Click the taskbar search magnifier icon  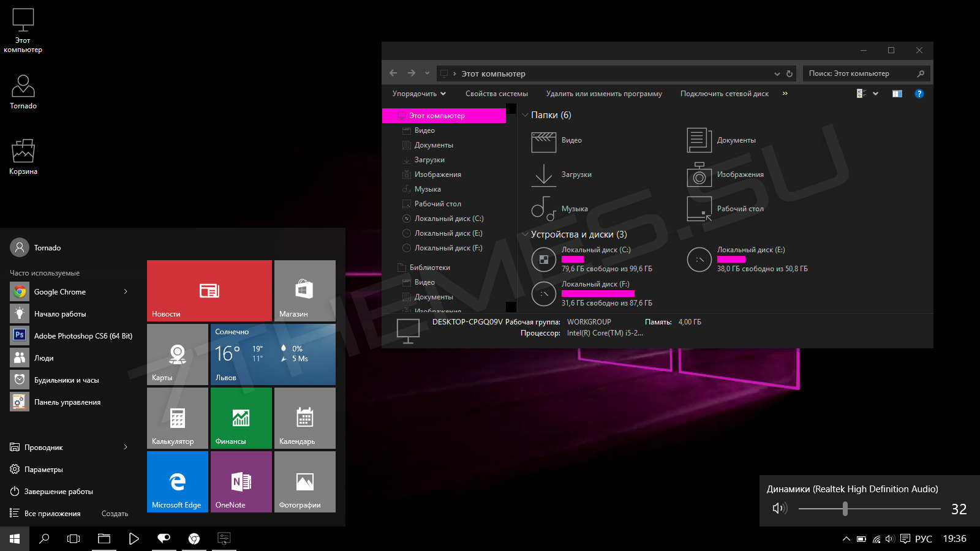coord(44,539)
